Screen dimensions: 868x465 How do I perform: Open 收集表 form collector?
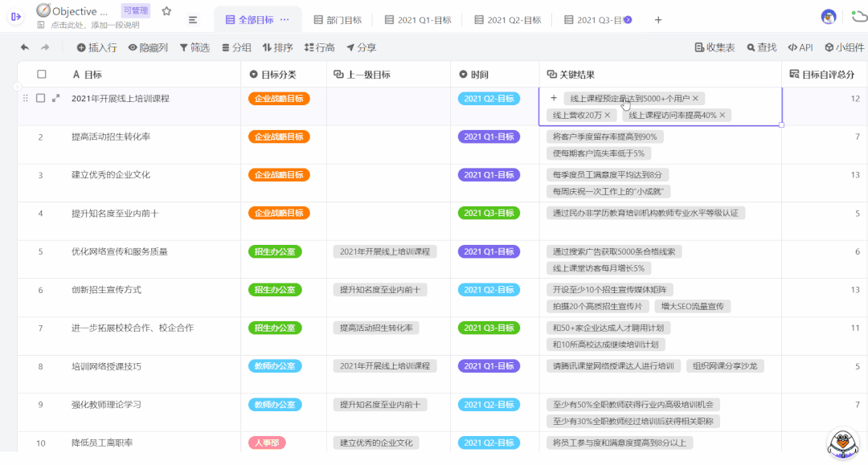pos(714,47)
